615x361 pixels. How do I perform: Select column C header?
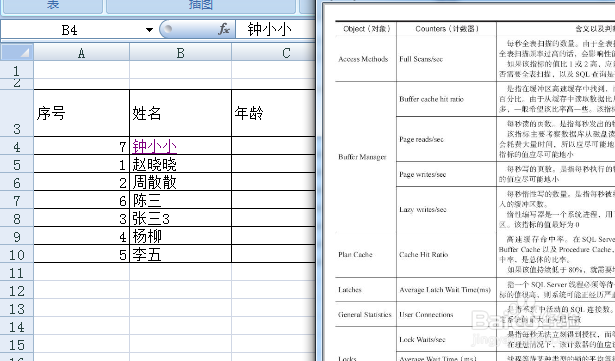pyautogui.click(x=274, y=53)
